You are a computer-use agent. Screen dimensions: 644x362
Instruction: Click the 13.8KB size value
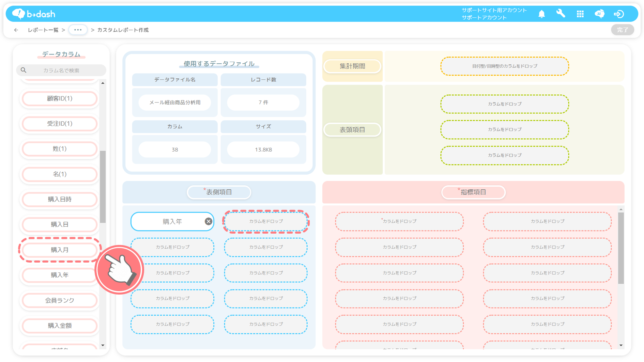[263, 149]
